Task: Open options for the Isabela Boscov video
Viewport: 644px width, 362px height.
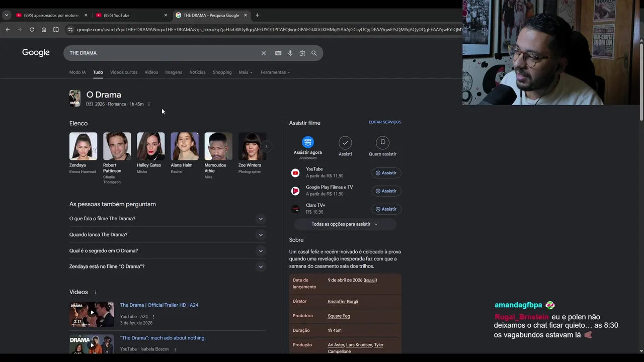Action: (175, 349)
